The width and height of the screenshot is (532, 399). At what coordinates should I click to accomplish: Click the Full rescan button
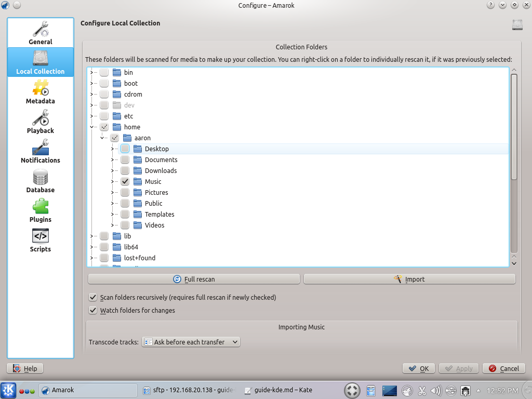[194, 279]
